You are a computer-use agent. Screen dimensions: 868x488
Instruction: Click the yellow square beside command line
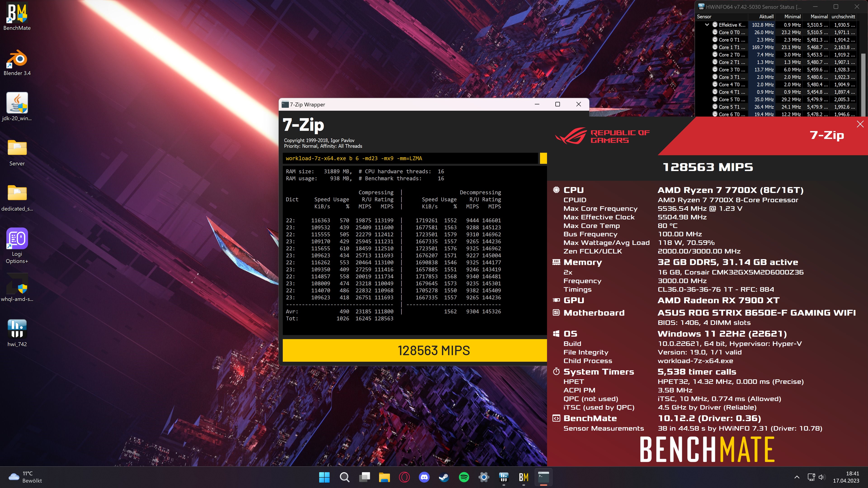(x=543, y=158)
